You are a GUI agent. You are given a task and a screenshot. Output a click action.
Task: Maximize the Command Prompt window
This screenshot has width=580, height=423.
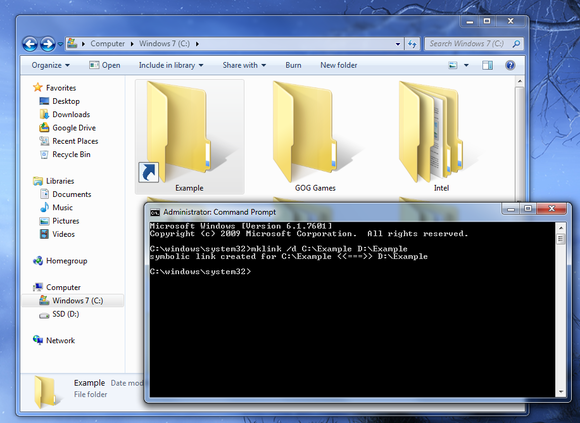tap(528, 209)
